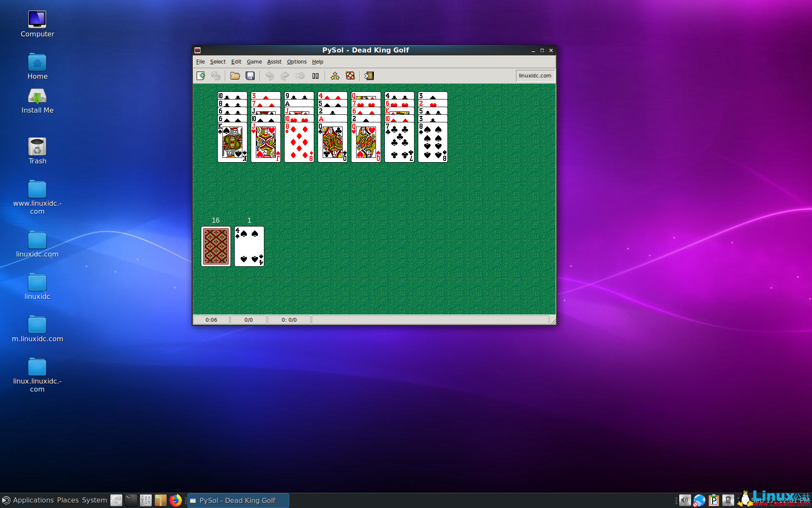Minimize the PySol window
The width and height of the screenshot is (812, 508).
(x=533, y=50)
